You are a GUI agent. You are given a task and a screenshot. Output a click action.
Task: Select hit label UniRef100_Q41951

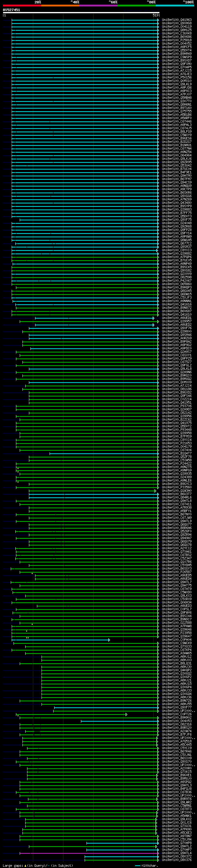coord(176,402)
